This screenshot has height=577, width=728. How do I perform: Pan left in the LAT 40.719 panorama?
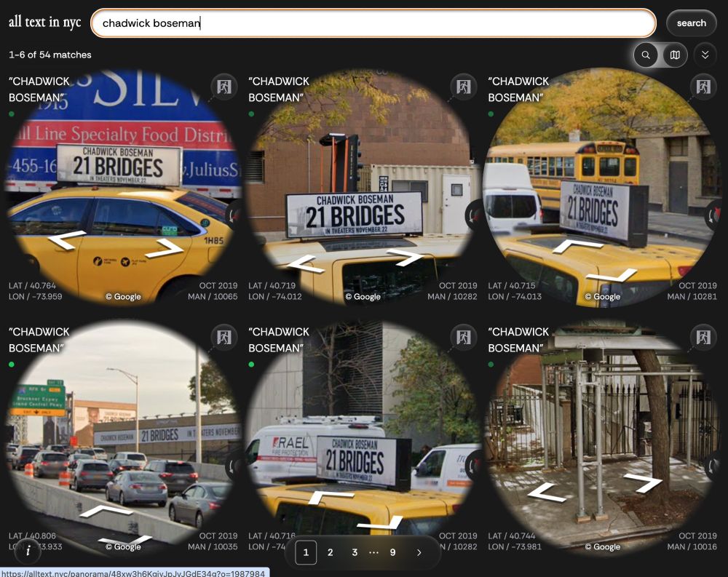(x=305, y=265)
